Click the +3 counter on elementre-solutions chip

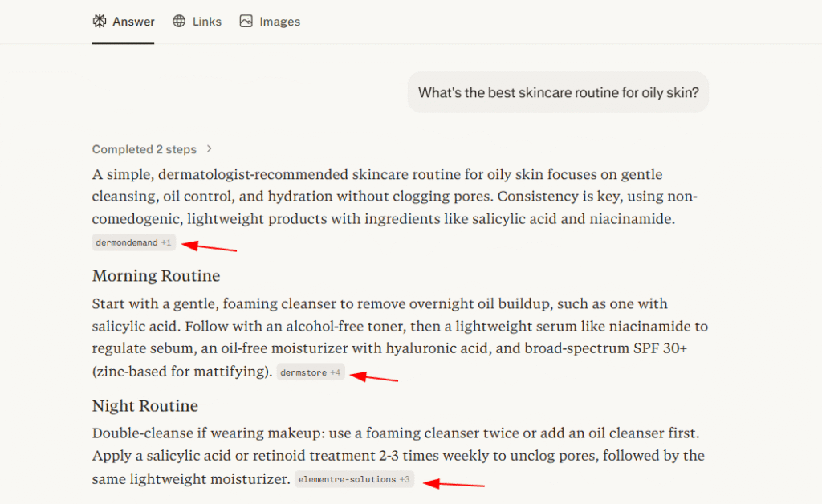click(405, 479)
